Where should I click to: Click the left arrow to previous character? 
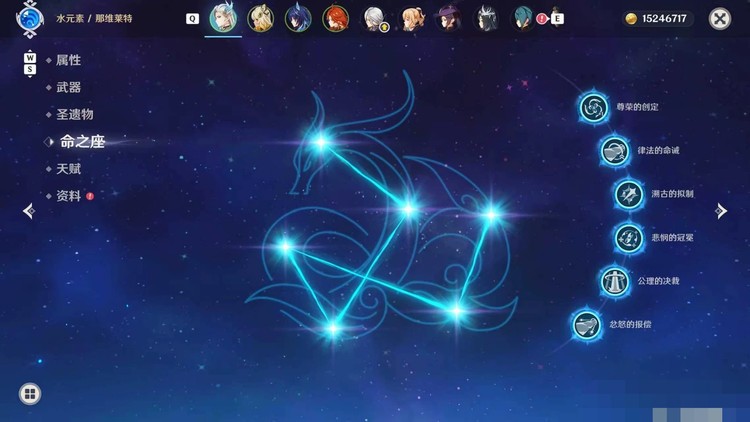pyautogui.click(x=29, y=211)
